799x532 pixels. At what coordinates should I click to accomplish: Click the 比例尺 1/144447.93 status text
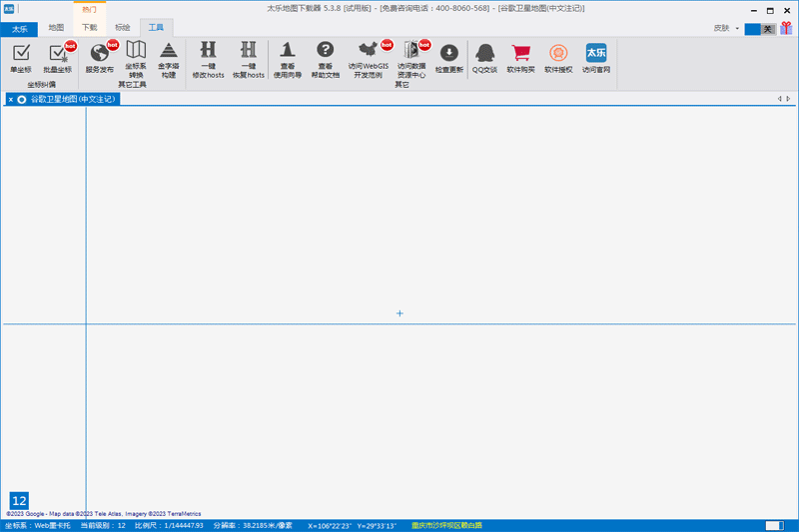(x=169, y=525)
